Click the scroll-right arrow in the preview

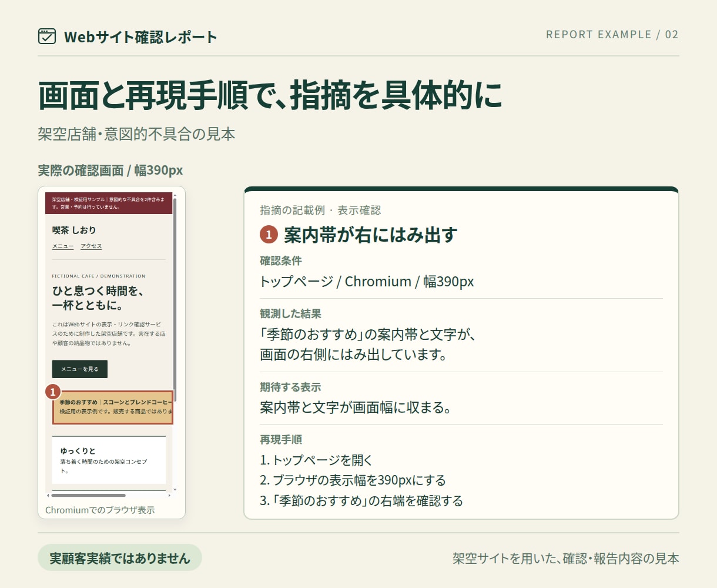(170, 496)
